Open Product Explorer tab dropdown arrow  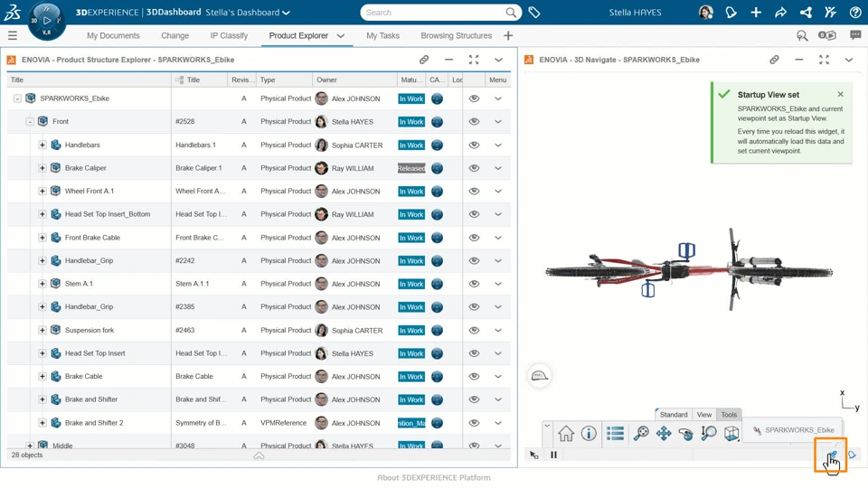pyautogui.click(x=341, y=35)
